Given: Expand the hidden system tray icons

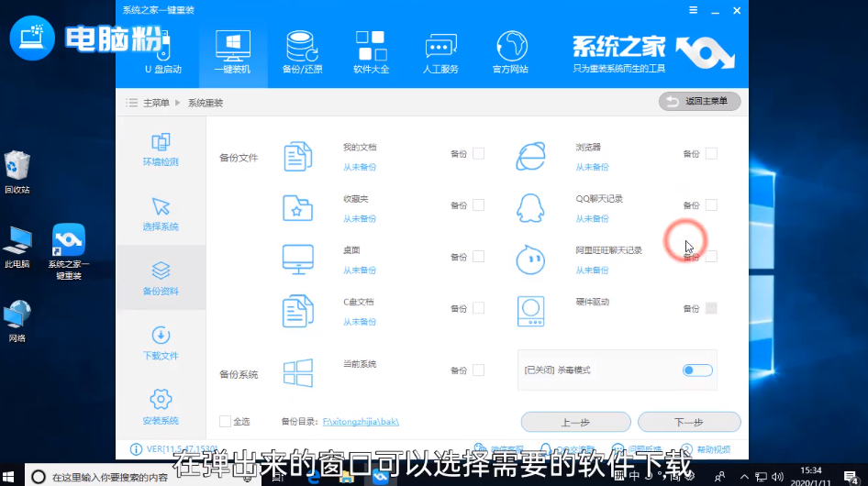Looking at the screenshot, I should 744,477.
